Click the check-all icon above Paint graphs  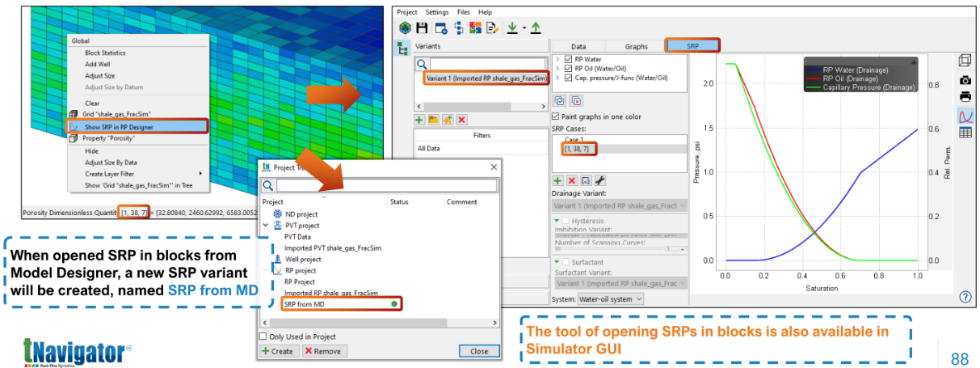tap(559, 100)
